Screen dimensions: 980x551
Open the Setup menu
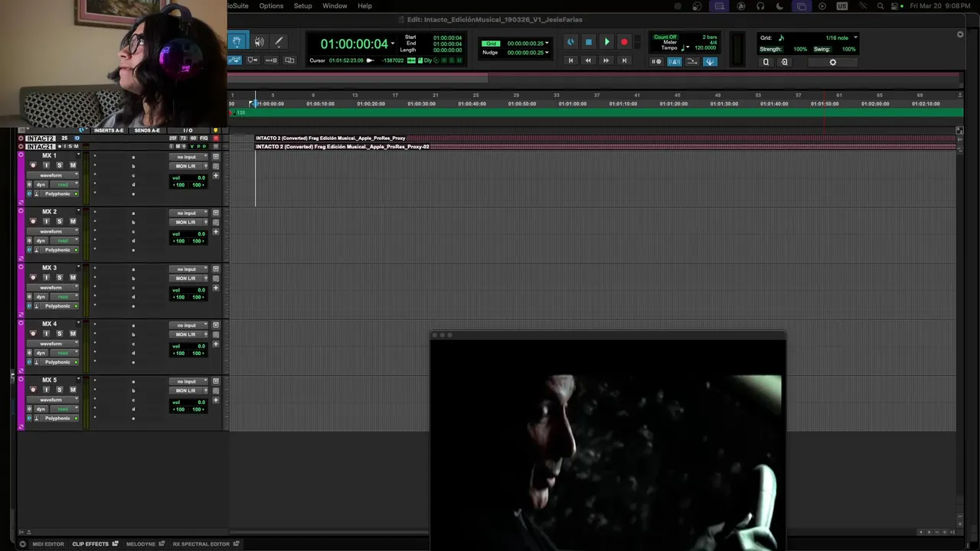pos(303,5)
